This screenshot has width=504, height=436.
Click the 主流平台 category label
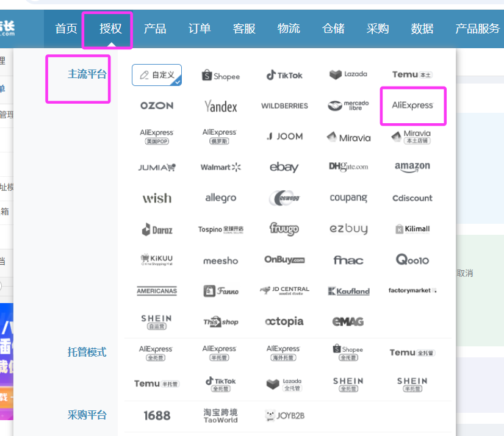[x=87, y=74]
